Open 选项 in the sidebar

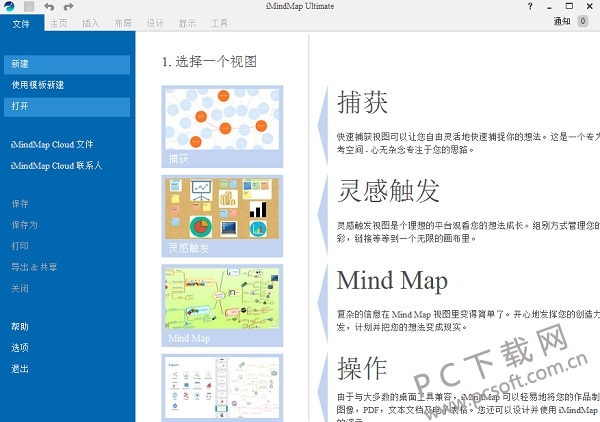[20, 348]
